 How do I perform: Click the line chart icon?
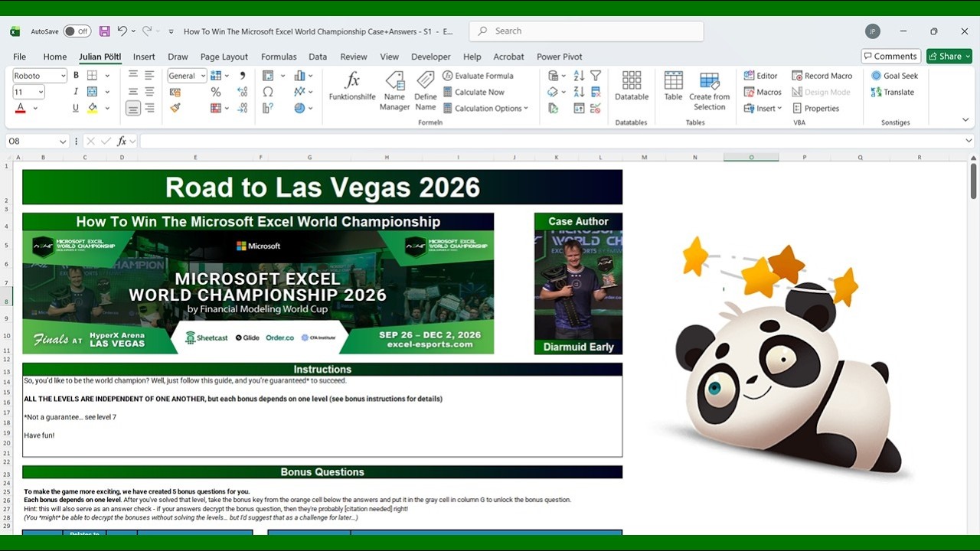tap(299, 92)
